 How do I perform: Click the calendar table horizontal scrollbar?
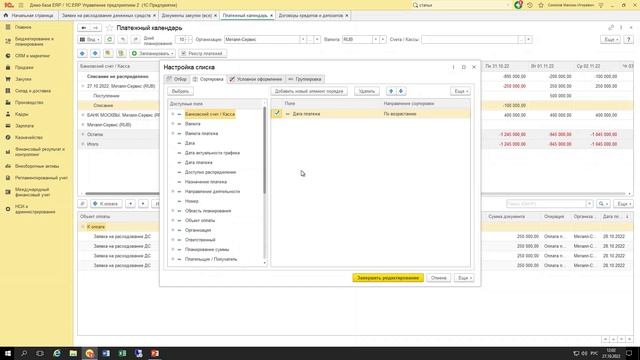tap(355, 194)
